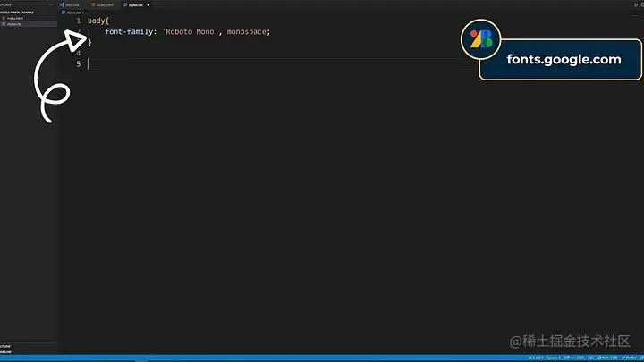This screenshot has height=362, width=644.
Task: Select styles.css in the Explorer tree
Action: [13, 24]
